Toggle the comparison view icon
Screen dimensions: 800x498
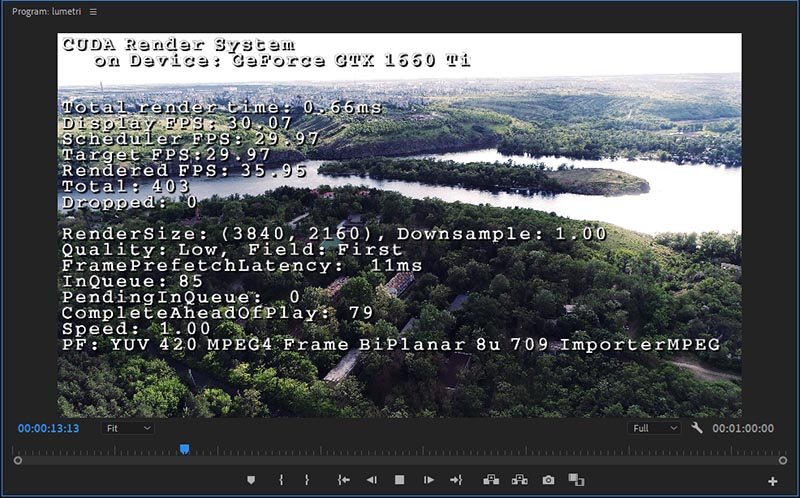[577, 480]
